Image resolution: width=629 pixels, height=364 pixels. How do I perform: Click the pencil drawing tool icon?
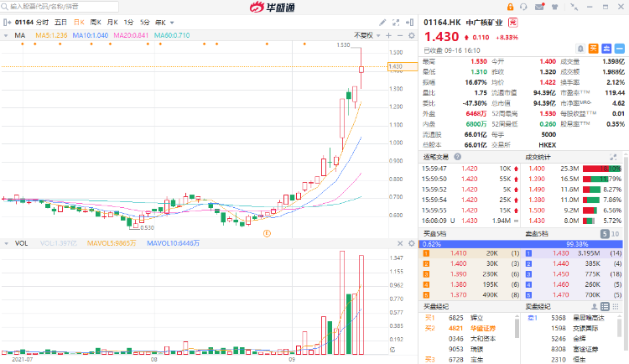[382, 23]
